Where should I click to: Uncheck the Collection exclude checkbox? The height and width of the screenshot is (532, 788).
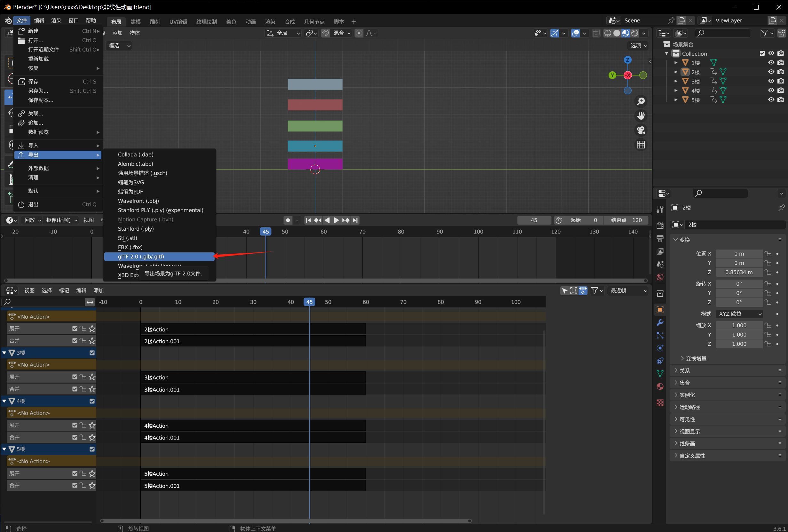pyautogui.click(x=762, y=53)
